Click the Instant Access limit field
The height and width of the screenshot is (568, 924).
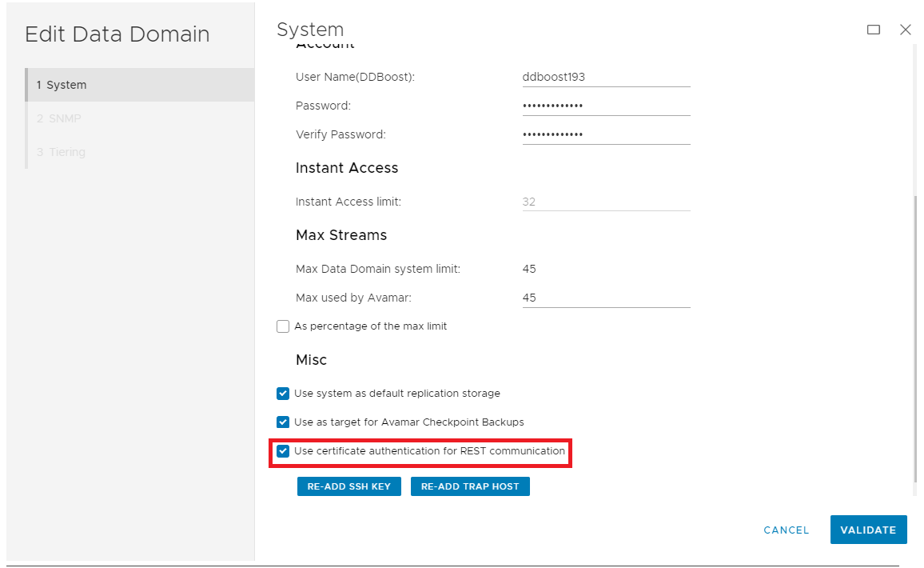(605, 202)
